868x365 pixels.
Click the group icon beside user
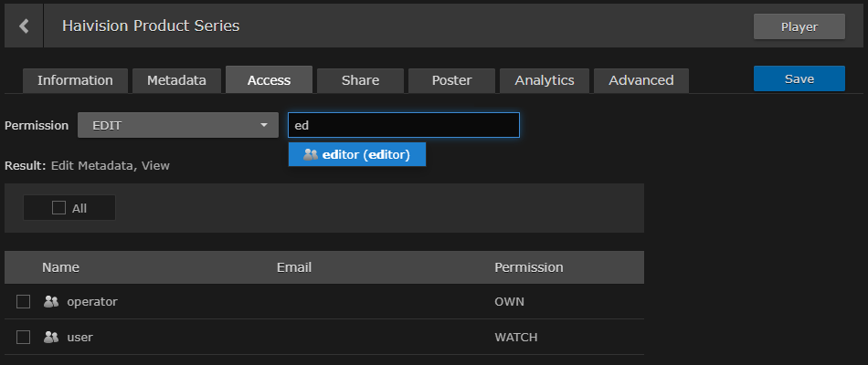[x=51, y=337]
